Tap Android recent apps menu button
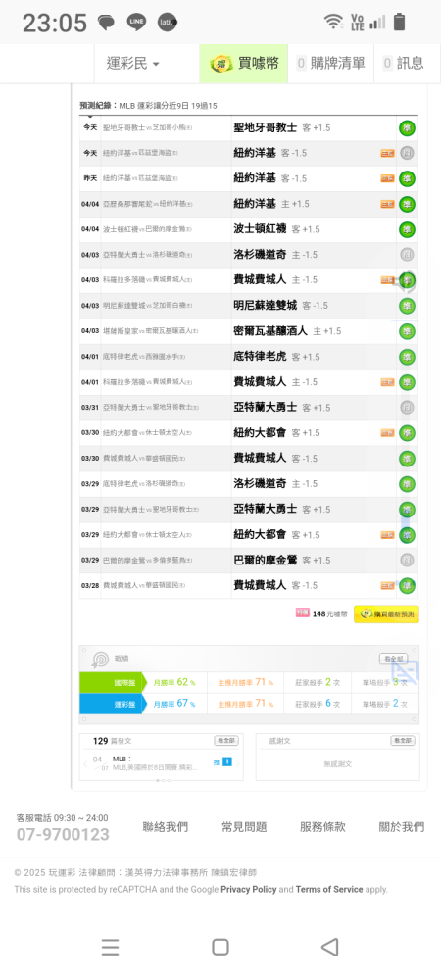 (110, 948)
